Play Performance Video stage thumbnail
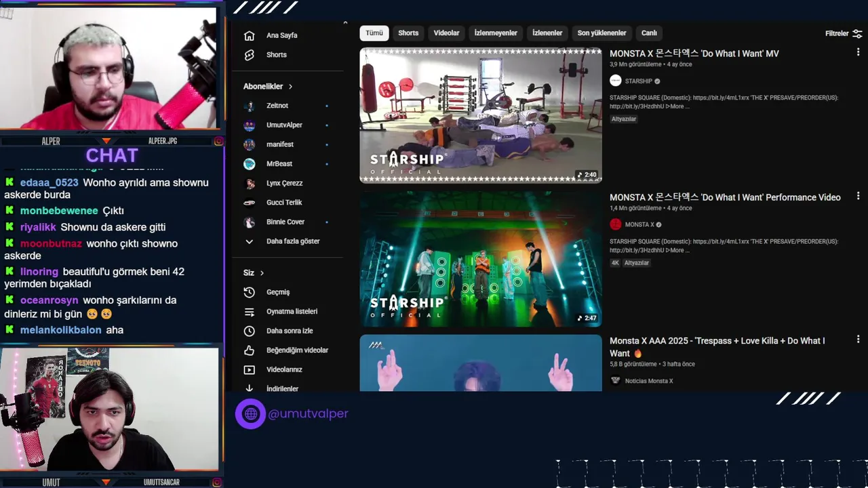 (481, 259)
